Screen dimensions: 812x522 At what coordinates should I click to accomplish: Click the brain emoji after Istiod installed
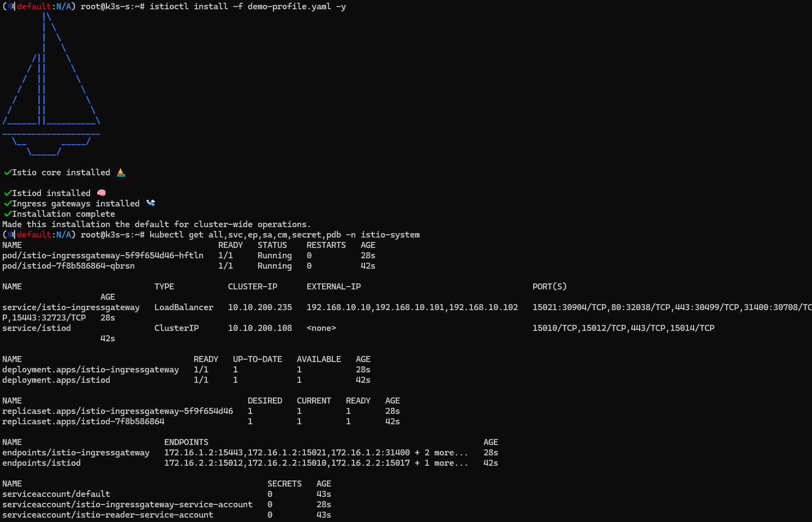[x=101, y=193]
